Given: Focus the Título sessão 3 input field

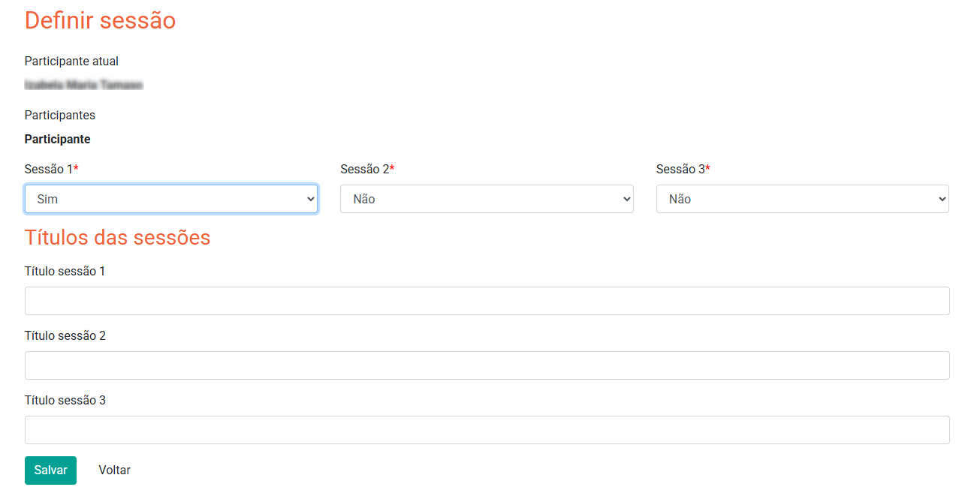Looking at the screenshot, I should tap(487, 430).
